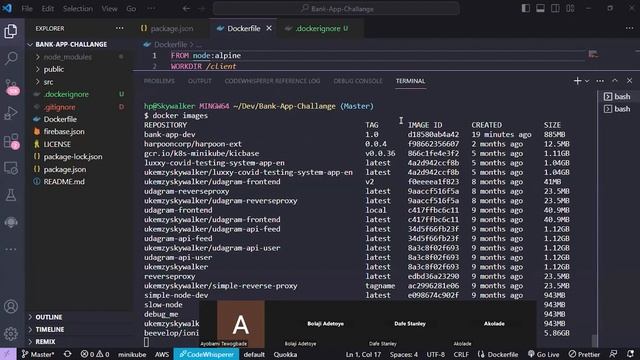Maximize the terminal panel size
The height and width of the screenshot is (360, 640).
click(615, 81)
